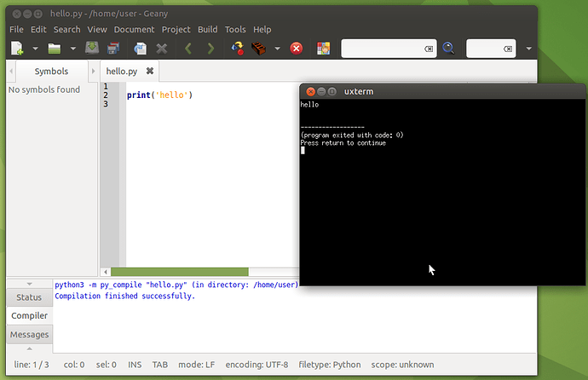Switch to the Compiler message tab
588x380 pixels.
[29, 315]
